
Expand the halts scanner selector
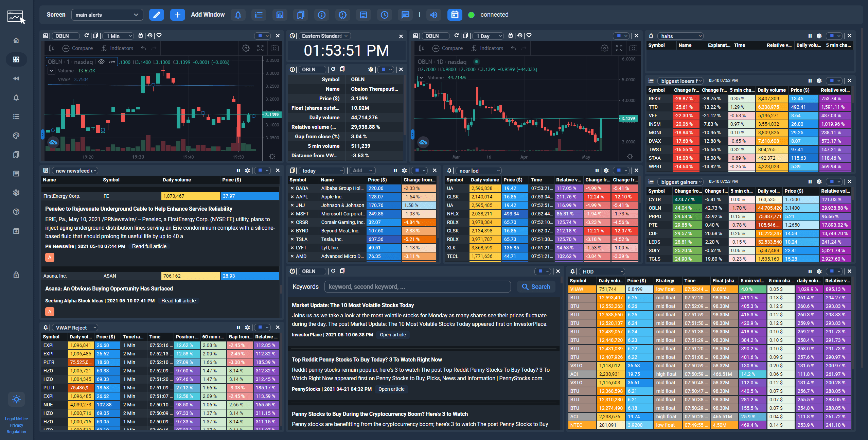tap(680, 36)
